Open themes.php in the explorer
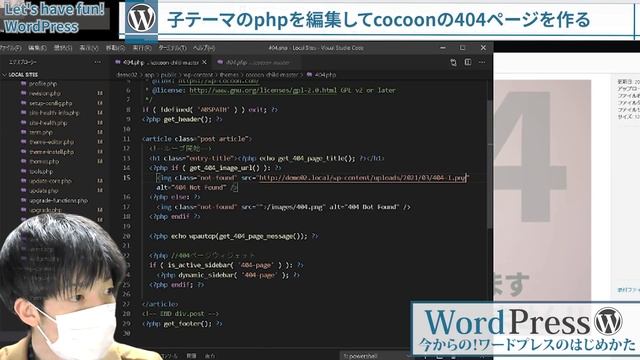This screenshot has width=640, height=360. pyautogui.click(x=44, y=162)
